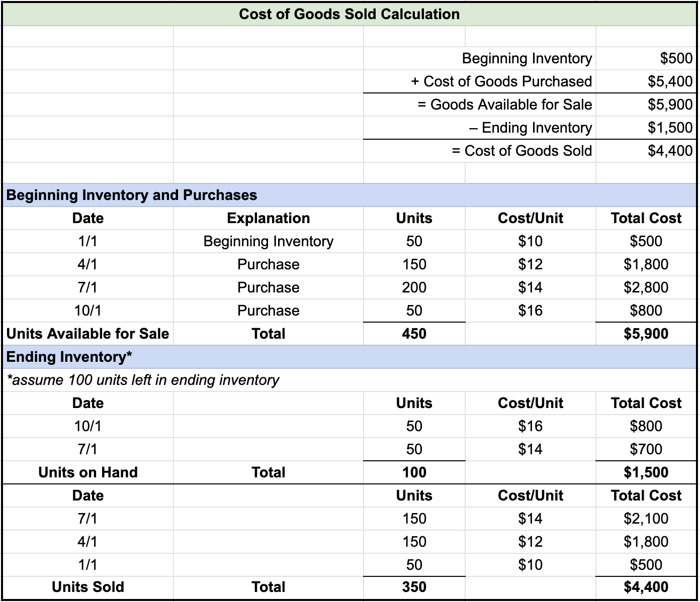The image size is (700, 602).
Task: Select the "– Ending Inventory" summary label
Action: click(x=531, y=128)
